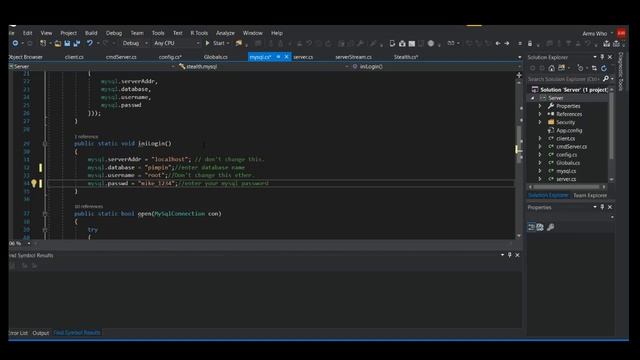Click the icon right of Start button
The height and width of the screenshot is (360, 640).
(x=239, y=43)
